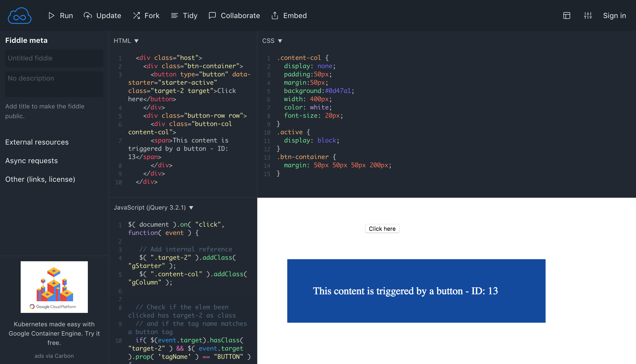Click the Embed share icon

(x=275, y=16)
